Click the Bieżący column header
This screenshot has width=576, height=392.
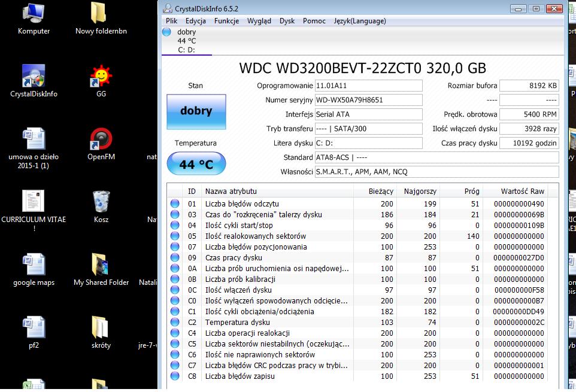coord(374,192)
